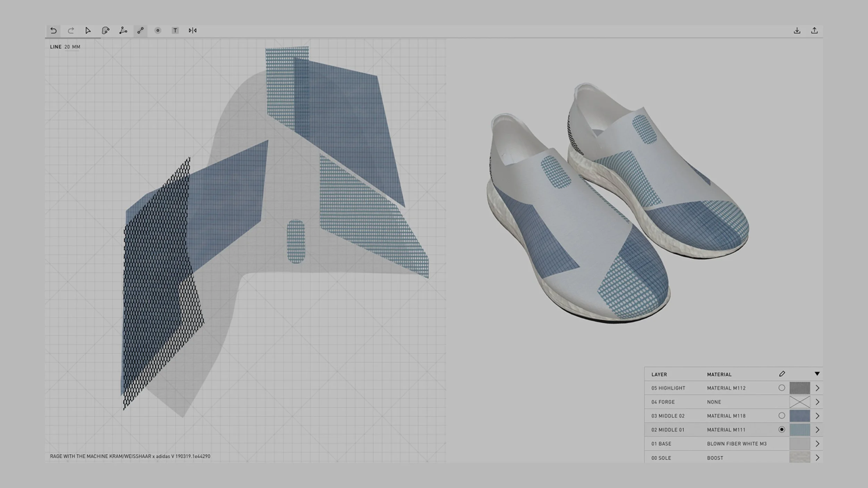
Task: Click the mirror flip tool
Action: coord(193,31)
